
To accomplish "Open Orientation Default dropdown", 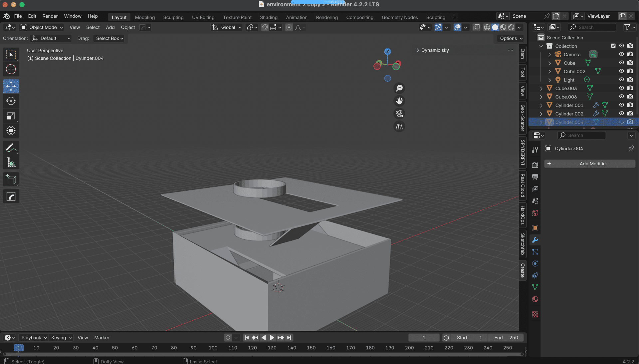I will tap(51, 39).
